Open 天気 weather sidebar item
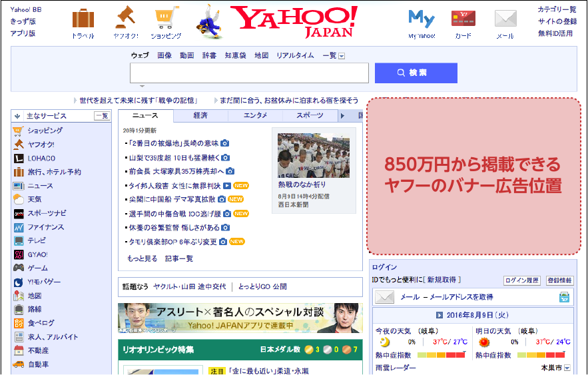 click(x=34, y=199)
